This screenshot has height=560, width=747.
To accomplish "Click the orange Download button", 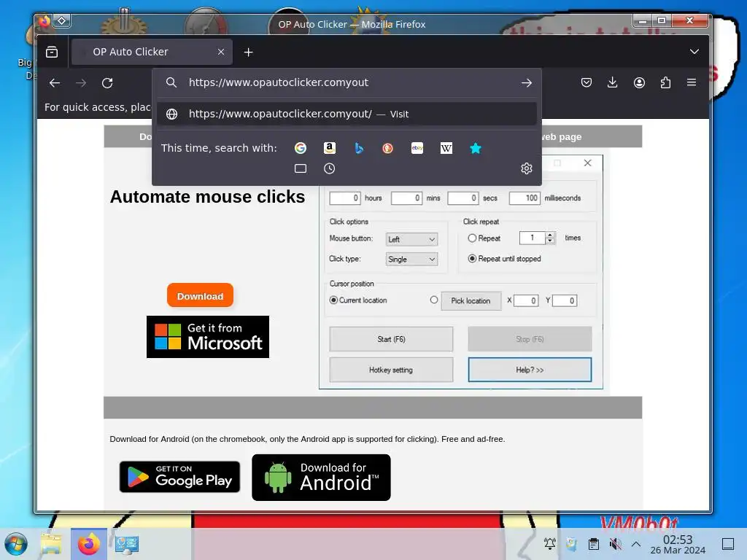I will tap(200, 296).
